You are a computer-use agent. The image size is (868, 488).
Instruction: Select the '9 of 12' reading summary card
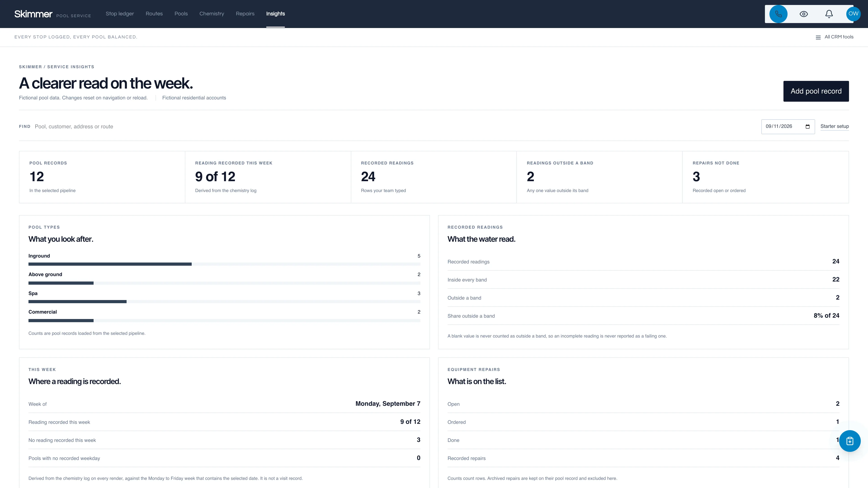tap(268, 177)
